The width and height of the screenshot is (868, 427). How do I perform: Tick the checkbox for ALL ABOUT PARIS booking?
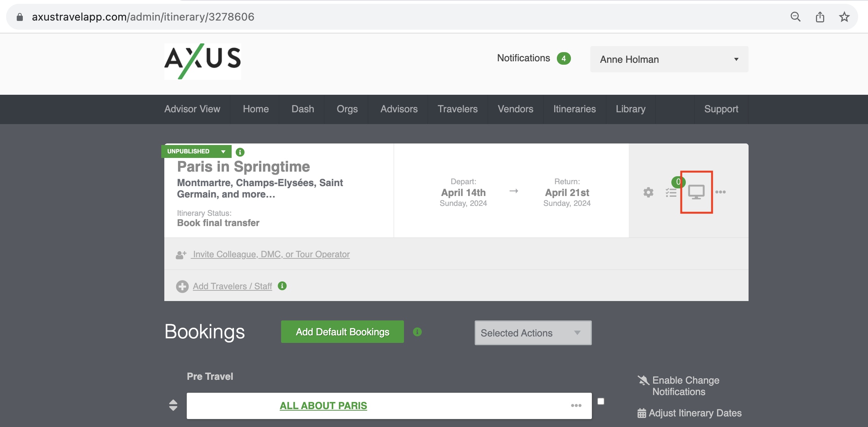[601, 402]
